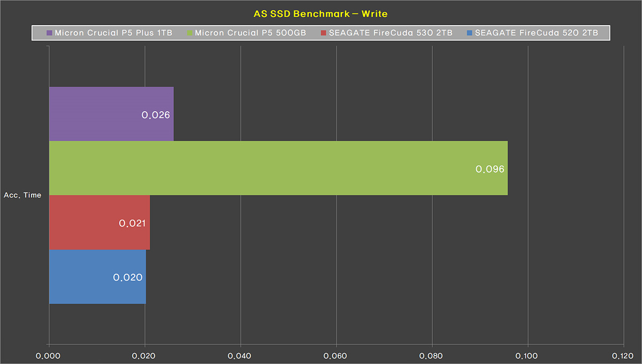642x364 pixels.
Task: Click the long green bar for P5 500GB
Action: (x=278, y=168)
